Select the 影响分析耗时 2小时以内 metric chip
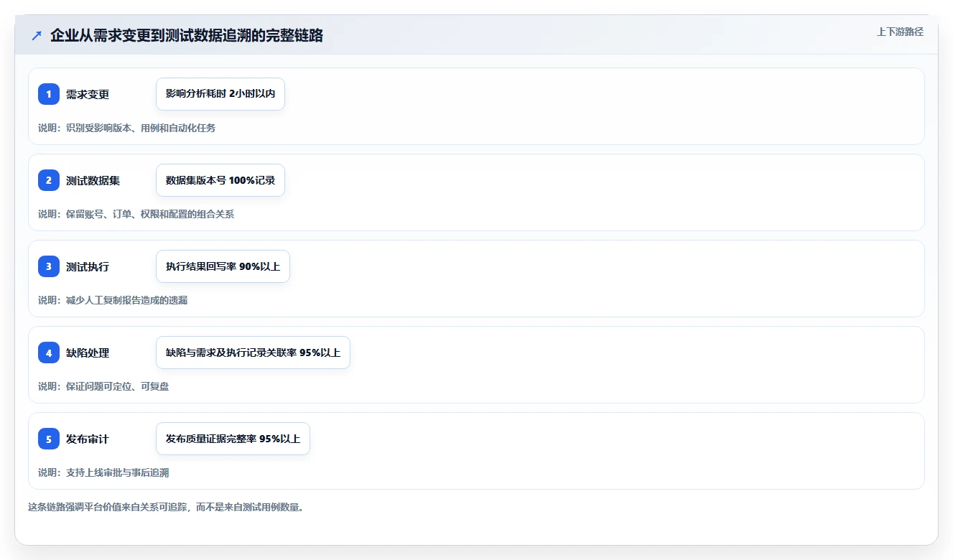 pos(220,94)
